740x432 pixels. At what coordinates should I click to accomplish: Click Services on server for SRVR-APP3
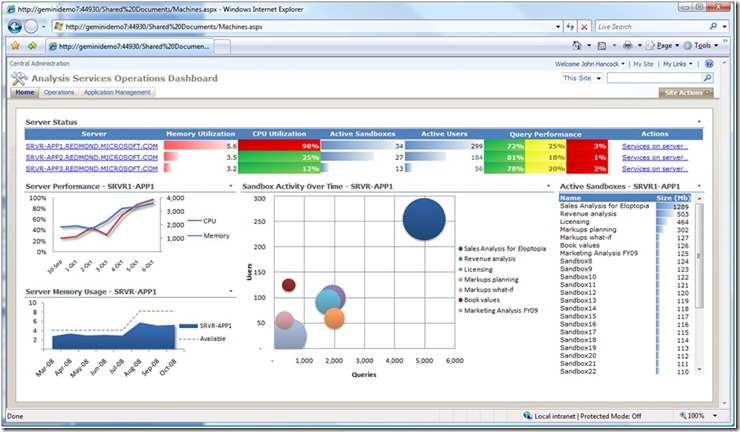pyautogui.click(x=655, y=169)
